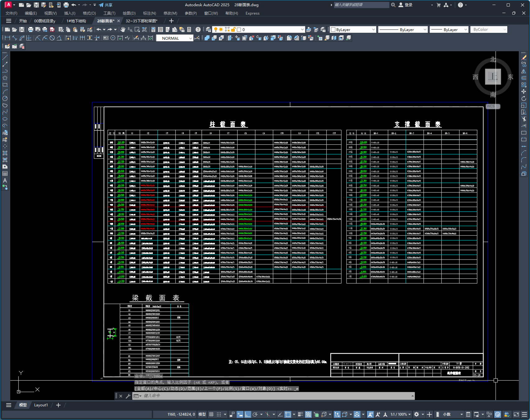530x420 pixels.
Task: Toggle polar tracking in the status bar
Action: (255, 414)
